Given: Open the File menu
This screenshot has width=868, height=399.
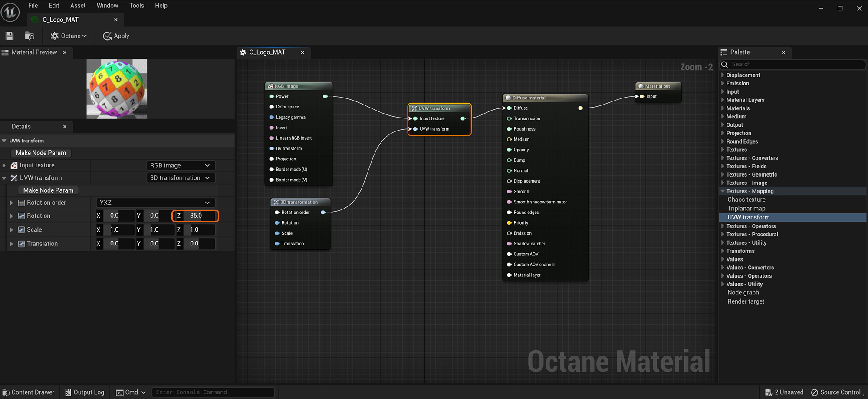Looking at the screenshot, I should point(33,6).
